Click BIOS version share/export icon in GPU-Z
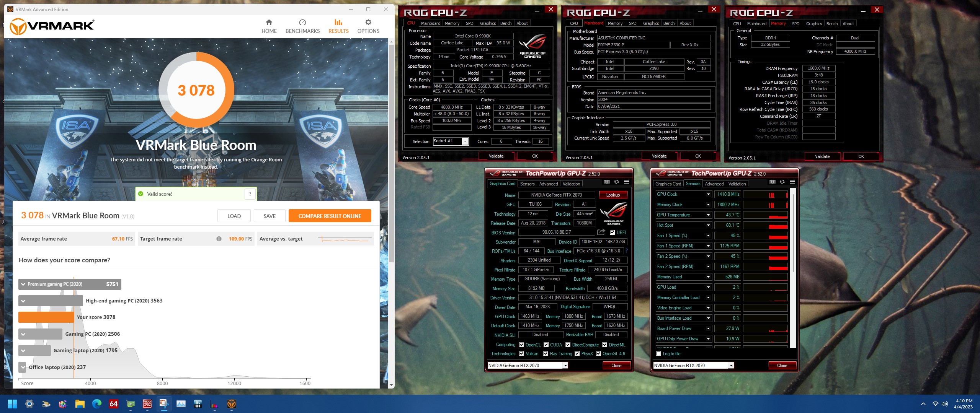Image resolution: width=980 pixels, height=413 pixels. (601, 232)
